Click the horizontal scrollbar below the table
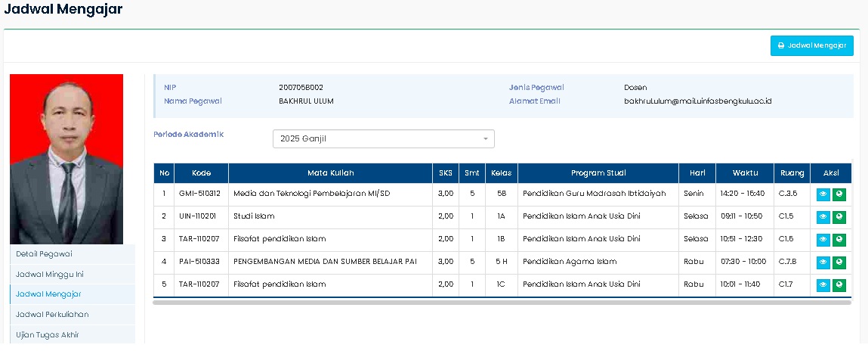The width and height of the screenshot is (868, 351). point(502,302)
